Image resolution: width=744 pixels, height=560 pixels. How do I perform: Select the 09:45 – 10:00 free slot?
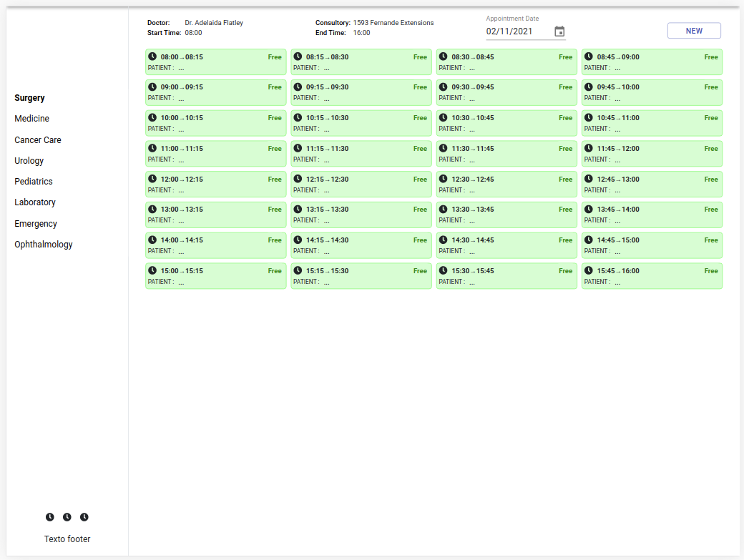pos(652,92)
